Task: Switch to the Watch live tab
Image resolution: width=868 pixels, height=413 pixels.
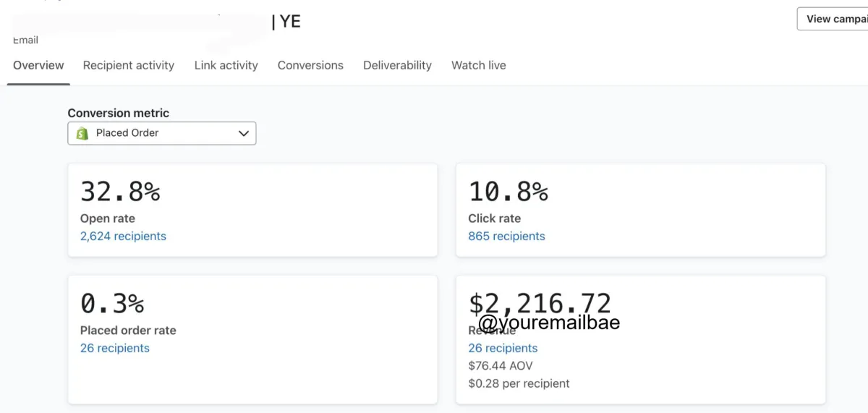Action: pyautogui.click(x=478, y=65)
